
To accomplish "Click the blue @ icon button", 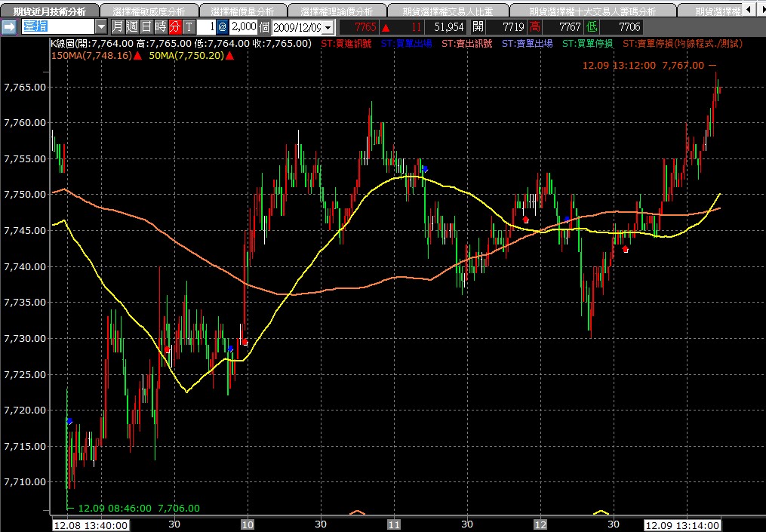I will coord(223,26).
